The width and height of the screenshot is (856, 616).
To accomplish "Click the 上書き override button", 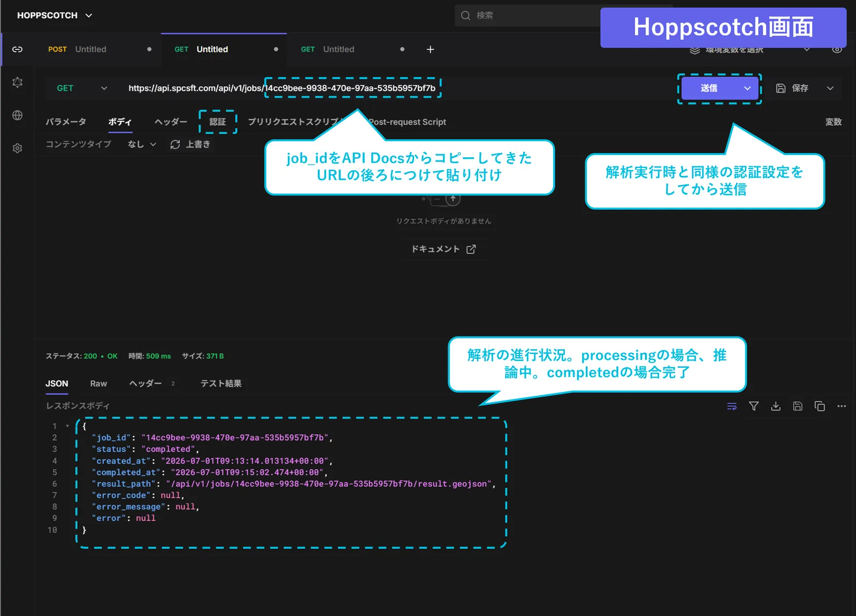I will (x=190, y=144).
